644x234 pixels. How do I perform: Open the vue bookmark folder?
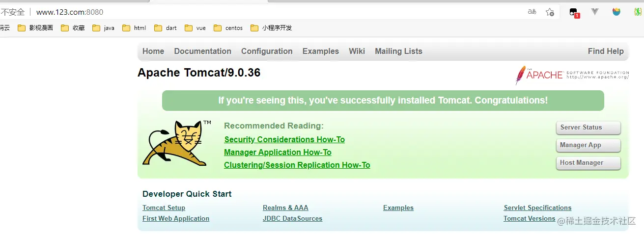[x=195, y=28]
